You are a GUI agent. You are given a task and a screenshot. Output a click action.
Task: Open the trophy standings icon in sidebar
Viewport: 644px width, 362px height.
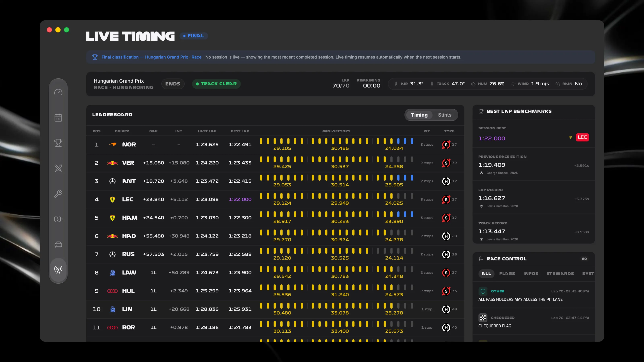point(58,143)
